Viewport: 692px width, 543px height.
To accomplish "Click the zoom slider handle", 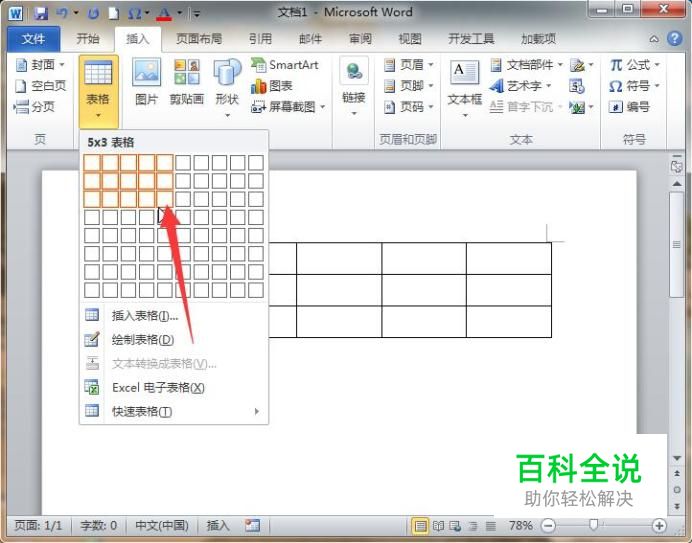I will (594, 525).
